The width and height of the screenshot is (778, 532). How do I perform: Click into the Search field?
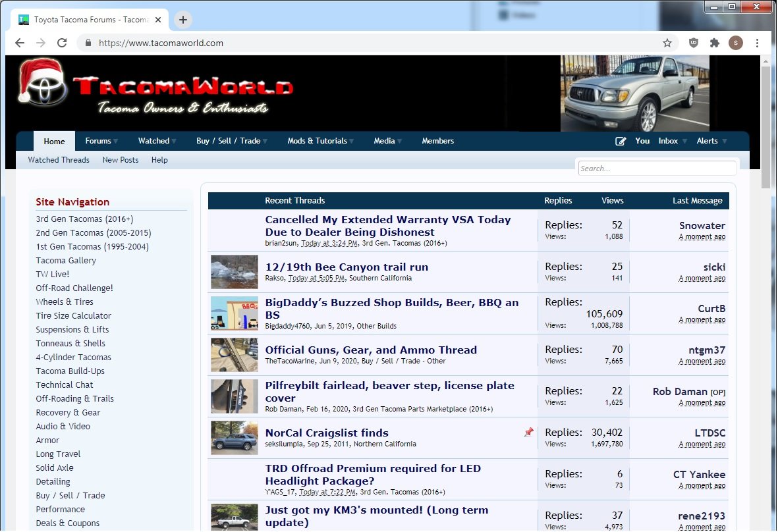click(x=657, y=169)
